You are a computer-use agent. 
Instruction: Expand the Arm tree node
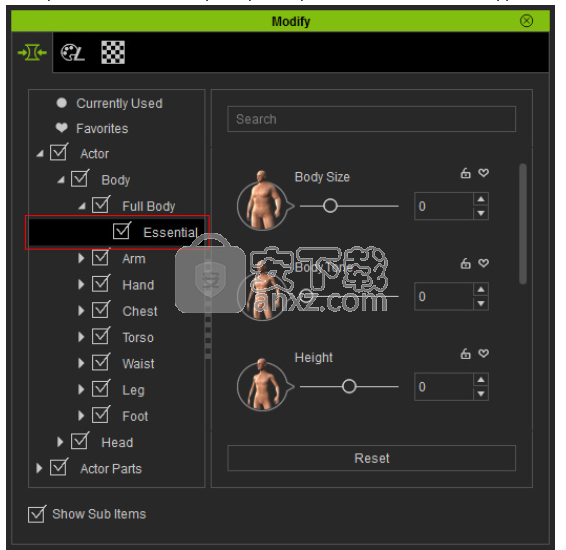click(x=81, y=258)
